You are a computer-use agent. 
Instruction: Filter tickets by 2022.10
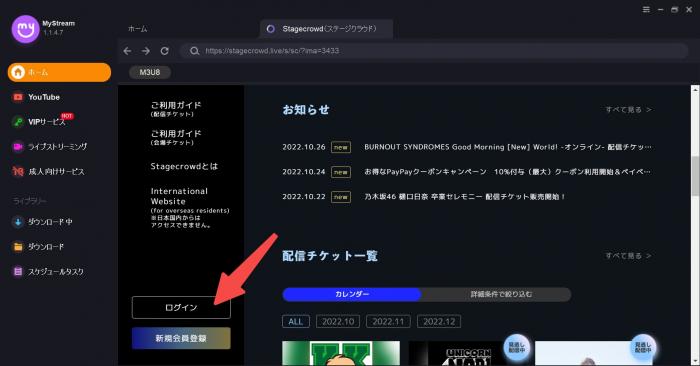coord(338,321)
